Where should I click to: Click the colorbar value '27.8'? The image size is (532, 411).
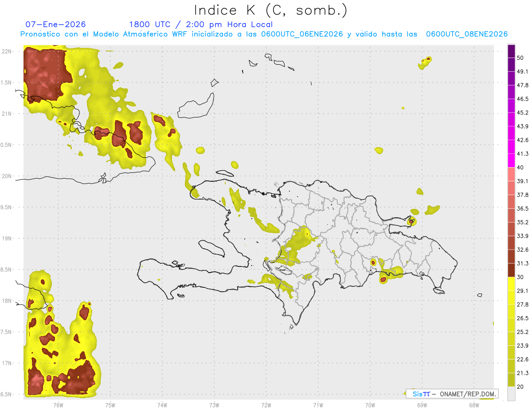pos(523,305)
